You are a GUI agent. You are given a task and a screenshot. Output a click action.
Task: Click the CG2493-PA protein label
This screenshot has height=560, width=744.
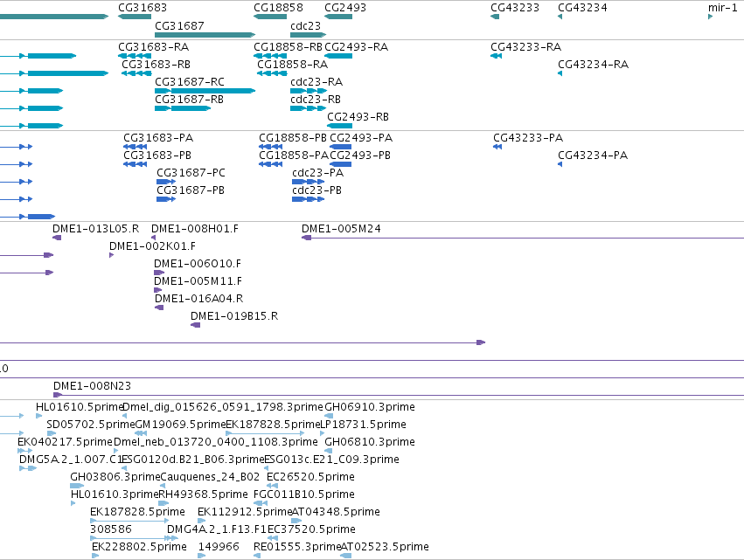pos(361,138)
